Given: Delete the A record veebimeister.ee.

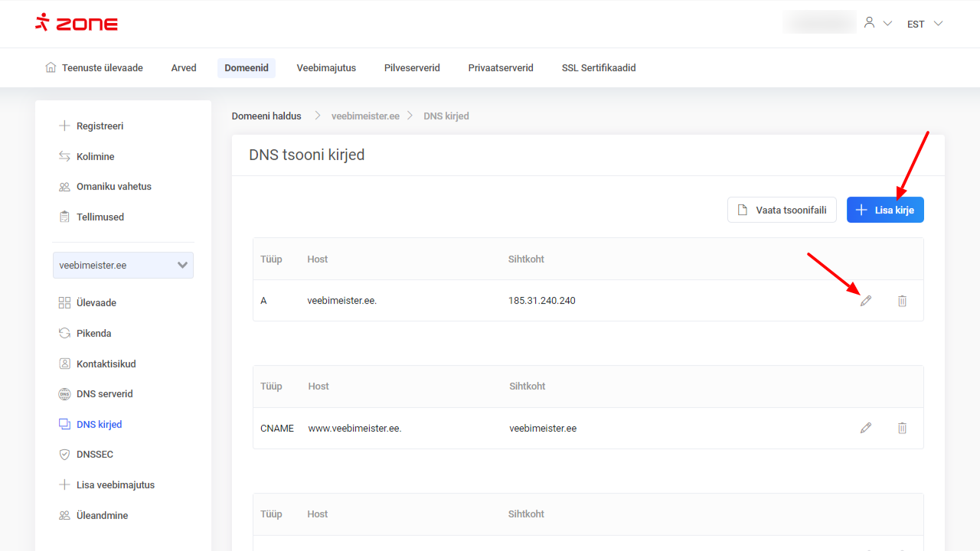Looking at the screenshot, I should coord(902,301).
